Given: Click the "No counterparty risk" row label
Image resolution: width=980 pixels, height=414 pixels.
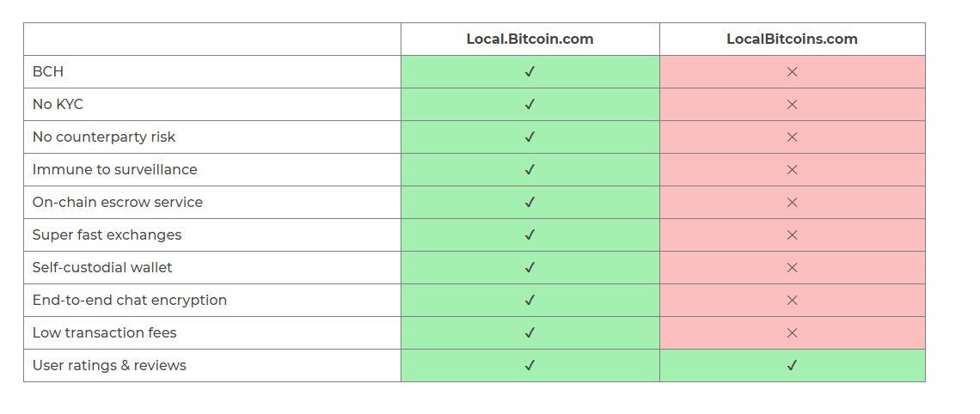Looking at the screenshot, I should click(104, 137).
